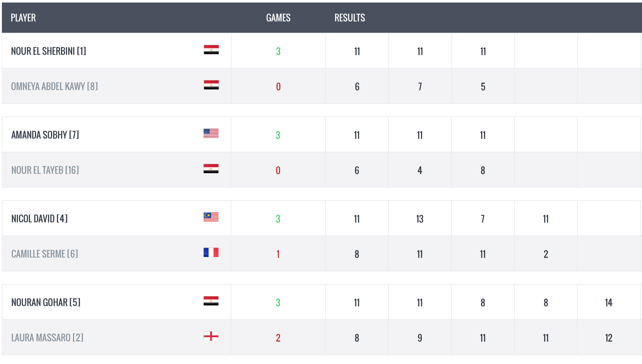Click Camille Serme's games won count 1

coord(278,254)
